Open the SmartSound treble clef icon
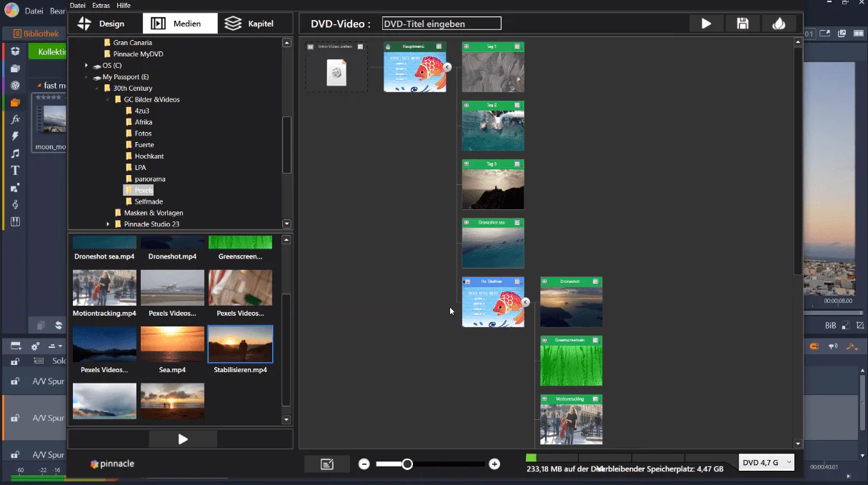This screenshot has height=485, width=868. click(x=15, y=205)
